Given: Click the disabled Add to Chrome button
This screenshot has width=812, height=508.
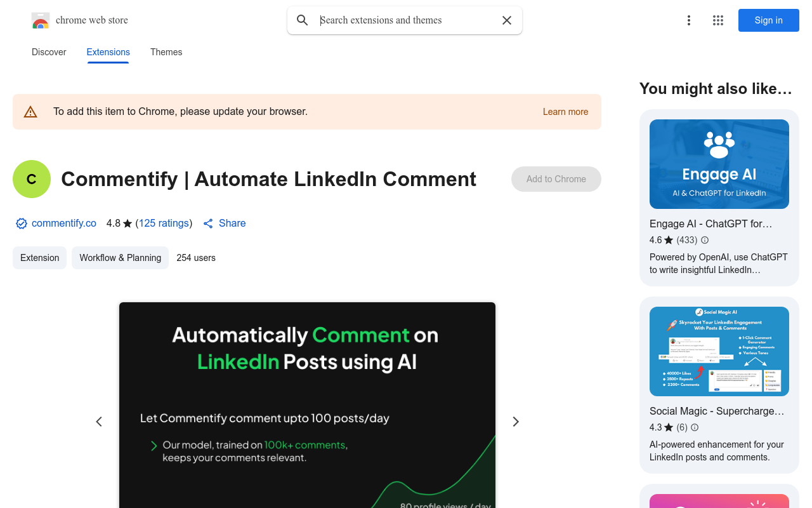Looking at the screenshot, I should [x=556, y=179].
